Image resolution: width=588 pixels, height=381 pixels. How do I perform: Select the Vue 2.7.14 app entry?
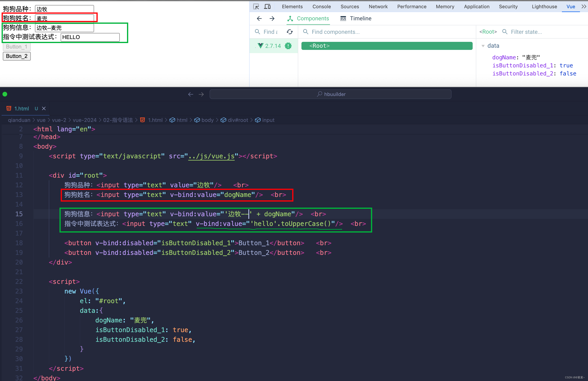click(x=274, y=46)
